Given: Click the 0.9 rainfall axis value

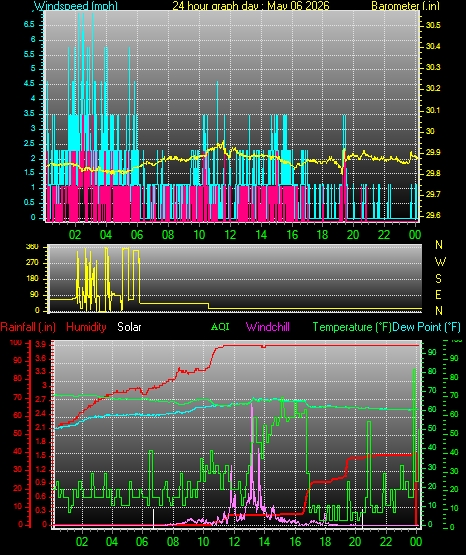Looking at the screenshot, I should click(41, 482).
